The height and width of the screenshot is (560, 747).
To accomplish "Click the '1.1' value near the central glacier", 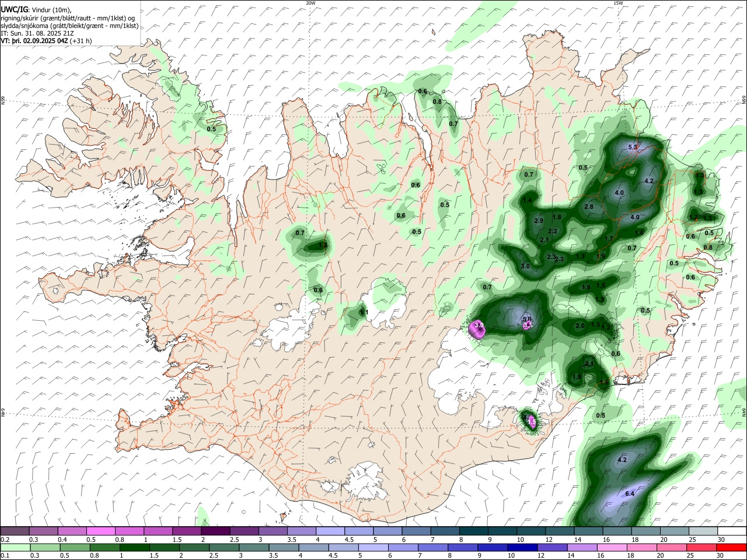I will [364, 313].
